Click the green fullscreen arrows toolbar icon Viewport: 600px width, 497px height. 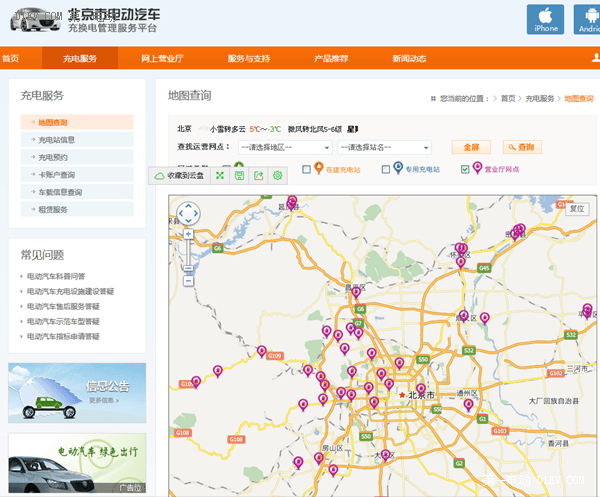coord(220,176)
